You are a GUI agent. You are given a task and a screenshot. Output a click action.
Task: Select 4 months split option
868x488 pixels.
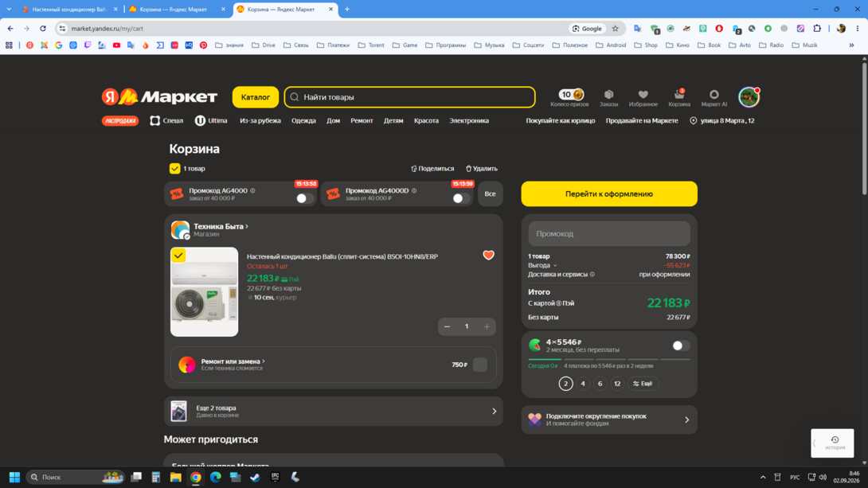[583, 384]
